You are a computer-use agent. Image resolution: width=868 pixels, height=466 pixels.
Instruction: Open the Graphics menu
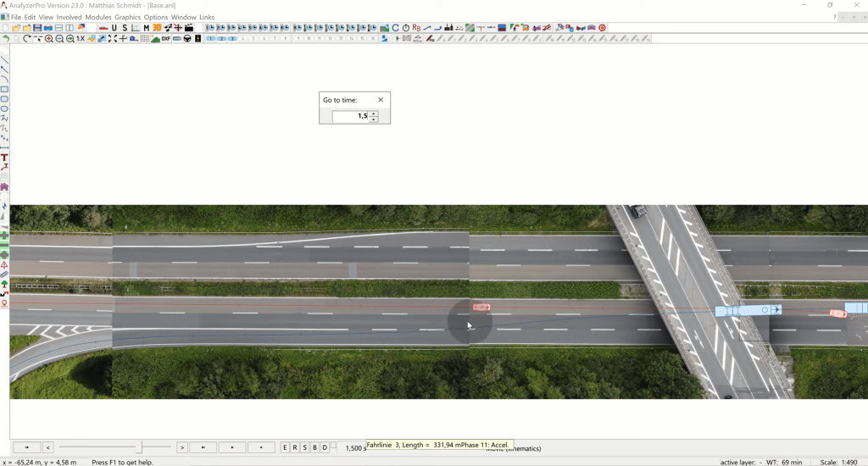click(127, 17)
